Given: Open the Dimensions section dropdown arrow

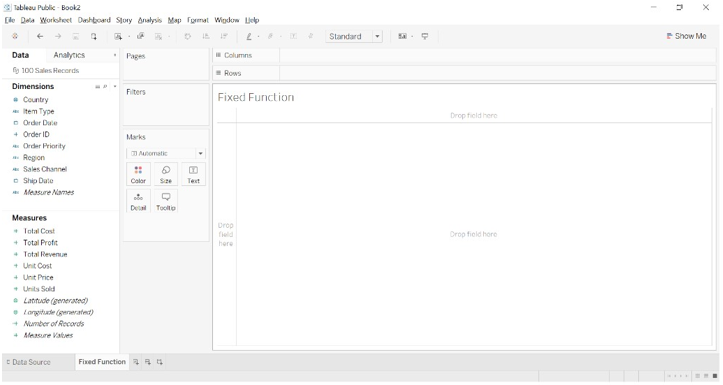Looking at the screenshot, I should [x=115, y=87].
